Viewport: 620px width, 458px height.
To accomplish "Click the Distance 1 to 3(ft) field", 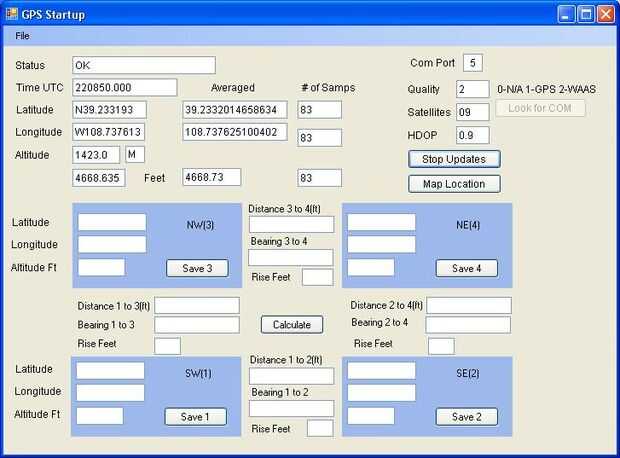I will click(197, 306).
